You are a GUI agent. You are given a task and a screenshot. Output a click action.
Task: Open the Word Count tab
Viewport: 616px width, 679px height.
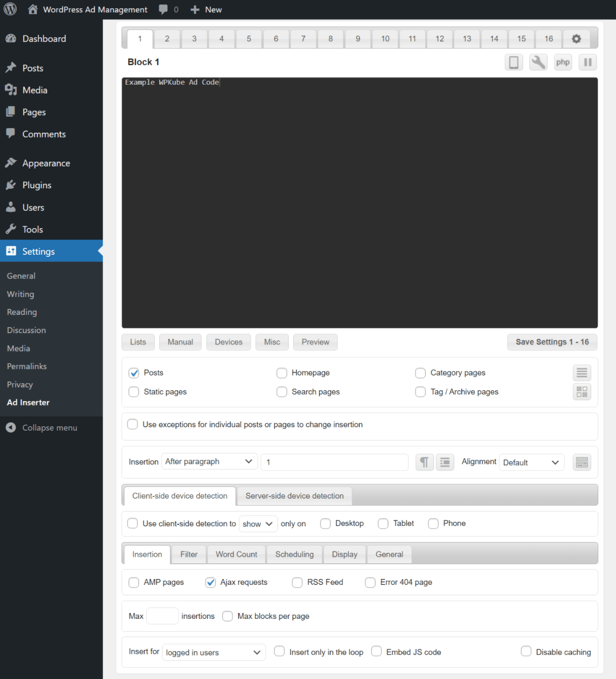[237, 554]
